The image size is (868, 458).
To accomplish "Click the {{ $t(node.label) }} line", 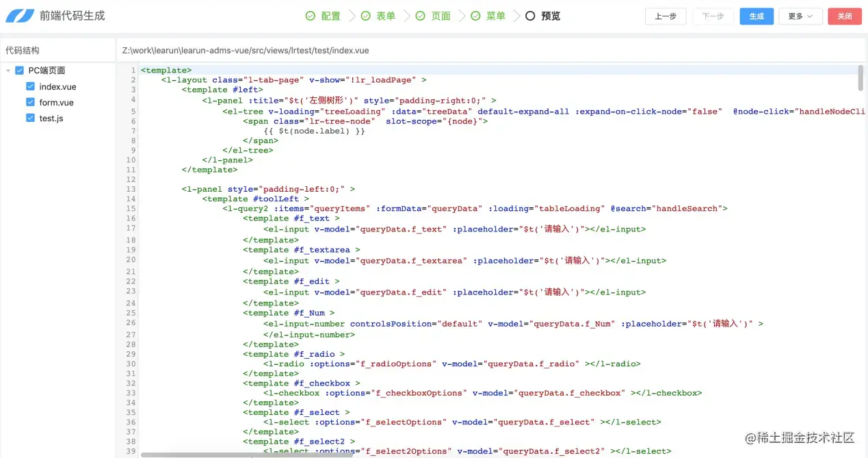I will [315, 131].
